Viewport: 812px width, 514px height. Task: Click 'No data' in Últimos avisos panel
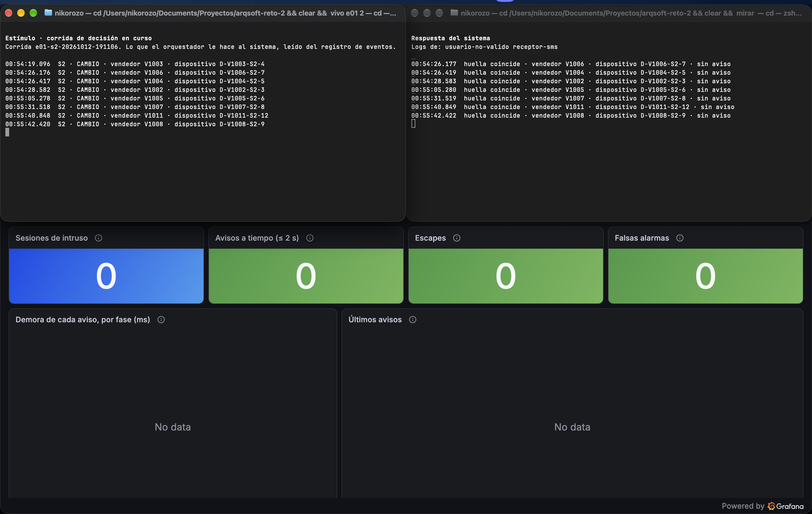(x=572, y=427)
